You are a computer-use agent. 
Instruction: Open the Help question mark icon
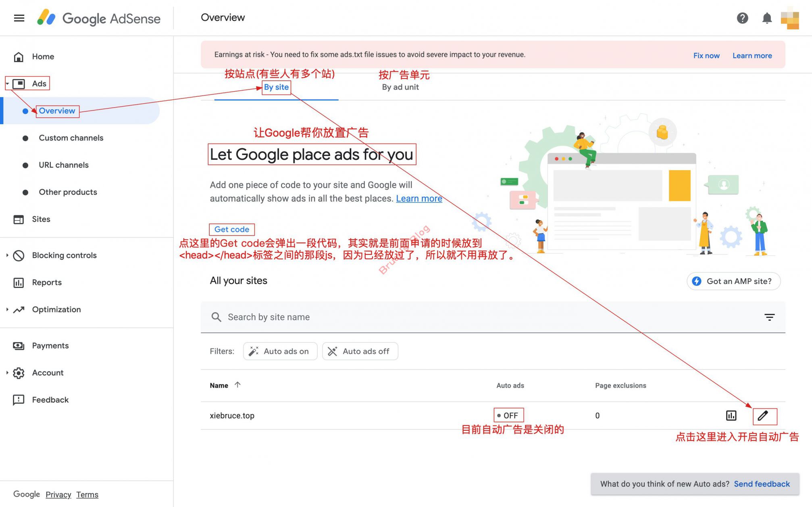[x=742, y=18]
